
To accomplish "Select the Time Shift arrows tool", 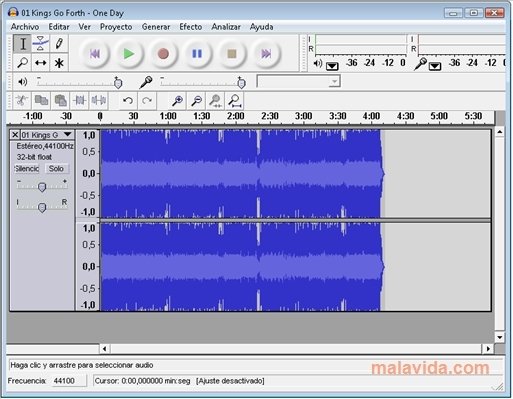I will click(40, 62).
